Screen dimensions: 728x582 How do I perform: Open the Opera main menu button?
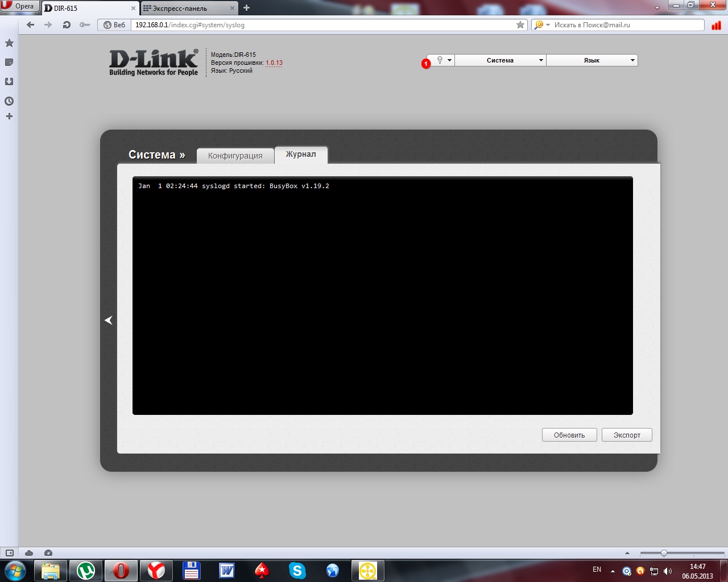pos(19,7)
